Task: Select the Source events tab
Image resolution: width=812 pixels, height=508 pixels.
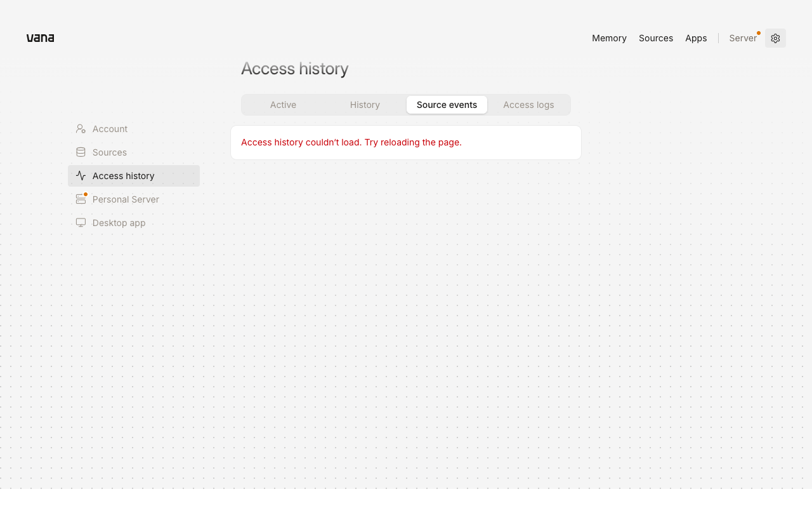Action: tap(447, 105)
